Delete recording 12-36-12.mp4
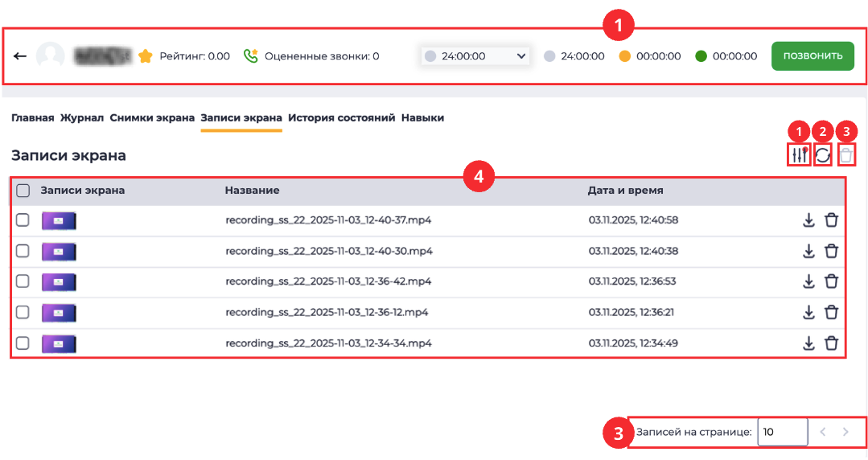This screenshot has width=868, height=460. click(x=832, y=313)
